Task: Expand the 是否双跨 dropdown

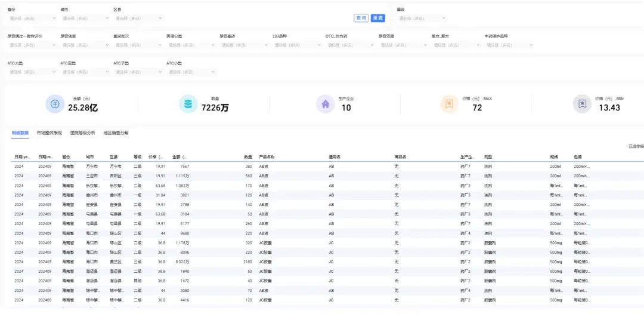Action: click(x=403, y=45)
